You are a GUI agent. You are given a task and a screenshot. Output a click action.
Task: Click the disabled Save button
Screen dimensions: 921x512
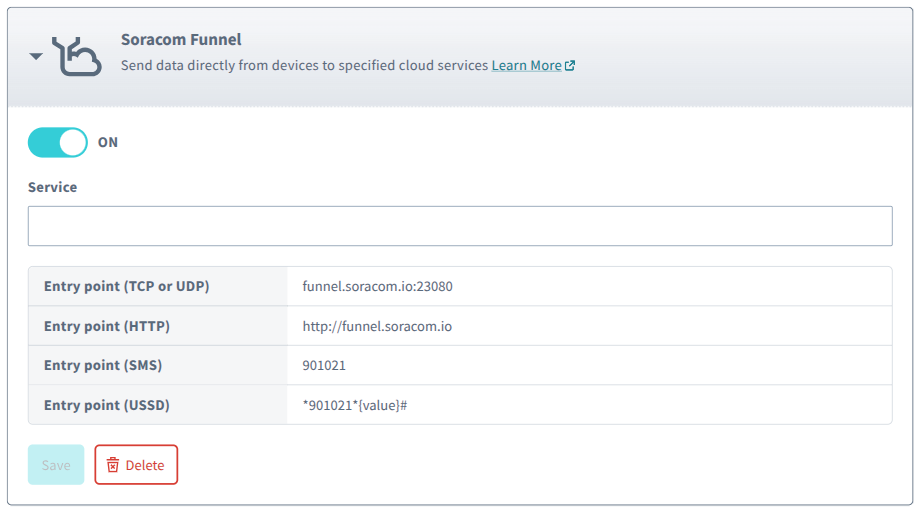coord(56,465)
